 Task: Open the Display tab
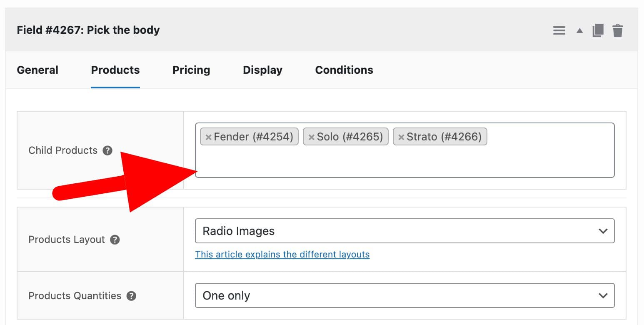(262, 70)
